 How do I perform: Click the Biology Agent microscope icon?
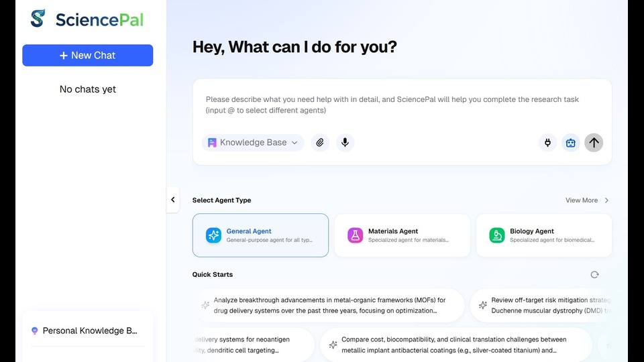[497, 235]
